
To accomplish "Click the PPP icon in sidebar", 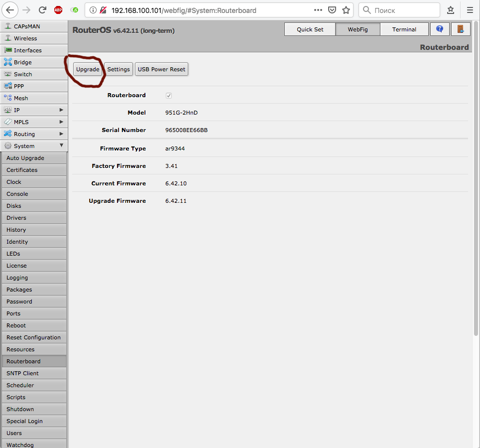I will tap(8, 86).
